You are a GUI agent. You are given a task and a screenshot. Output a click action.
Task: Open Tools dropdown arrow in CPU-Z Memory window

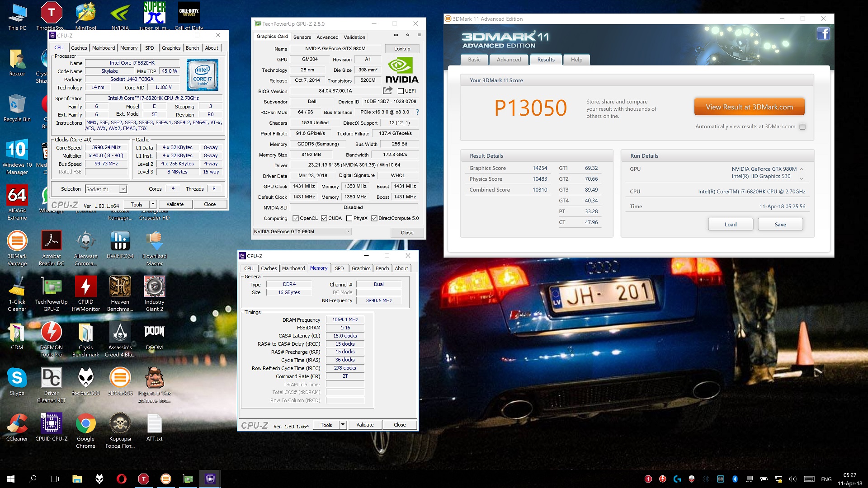pyautogui.click(x=343, y=425)
